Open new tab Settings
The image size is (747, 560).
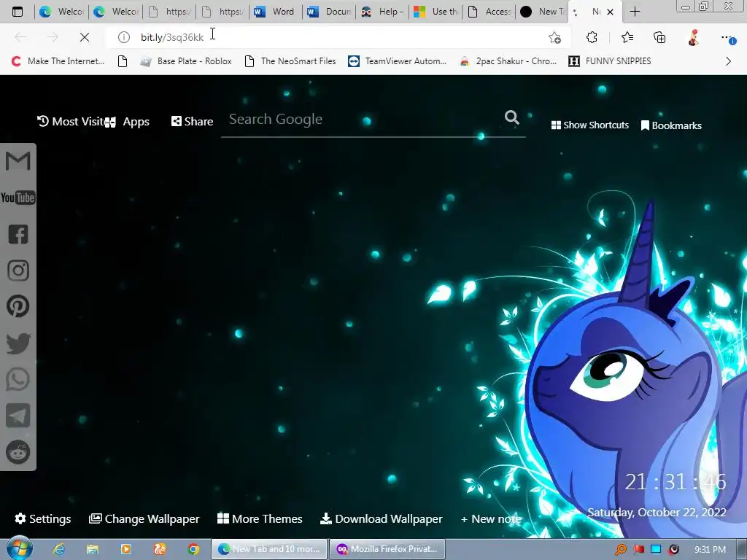pyautogui.click(x=43, y=518)
